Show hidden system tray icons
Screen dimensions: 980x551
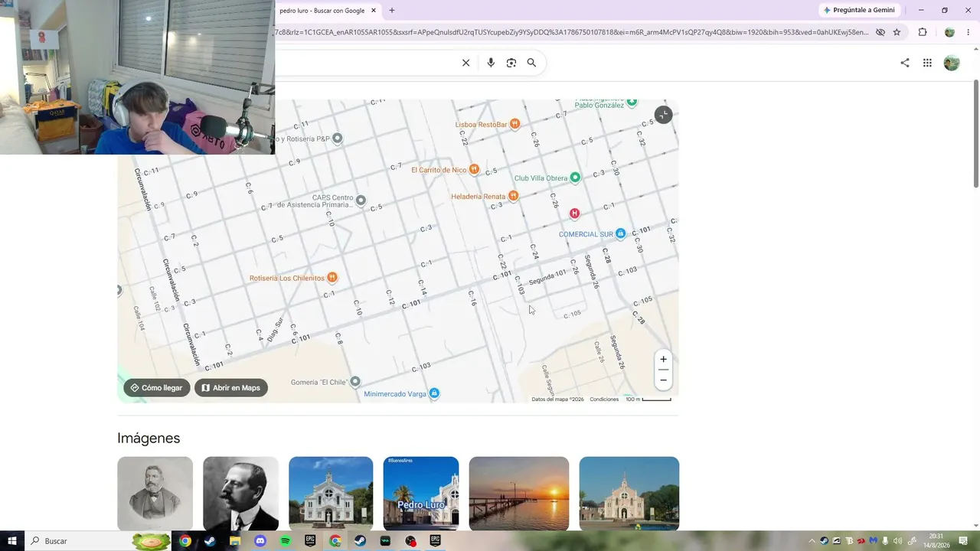pos(812,541)
